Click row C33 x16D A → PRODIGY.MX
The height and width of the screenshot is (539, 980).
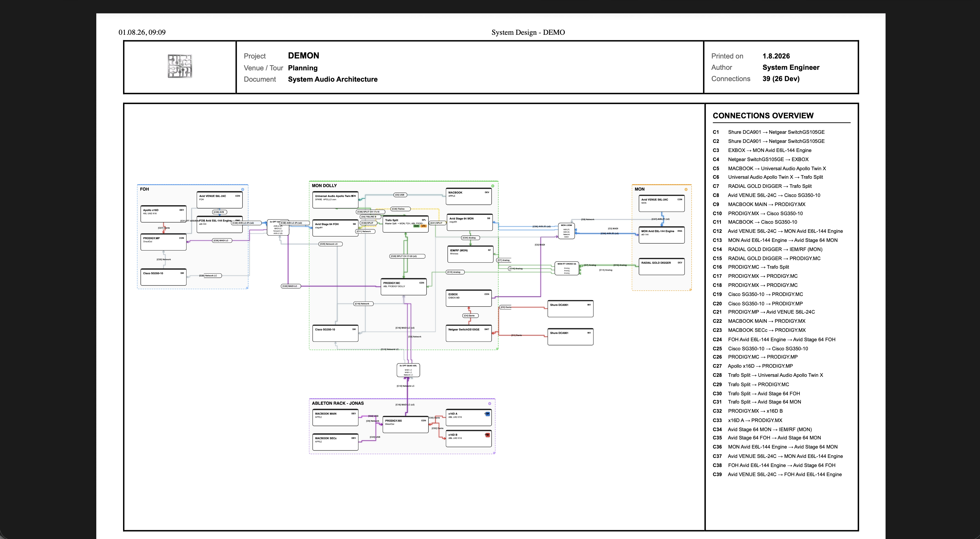tap(748, 420)
